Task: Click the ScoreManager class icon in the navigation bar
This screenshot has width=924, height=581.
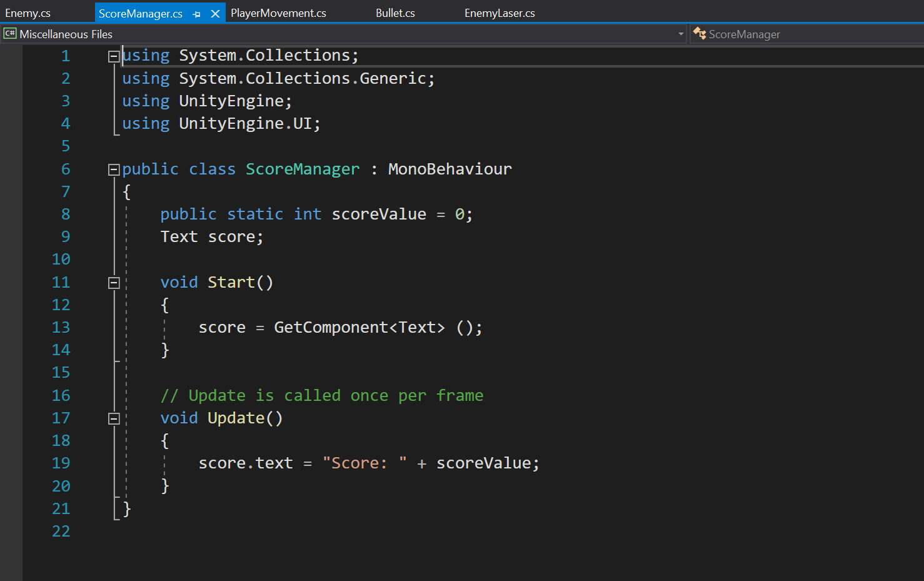Action: [700, 34]
